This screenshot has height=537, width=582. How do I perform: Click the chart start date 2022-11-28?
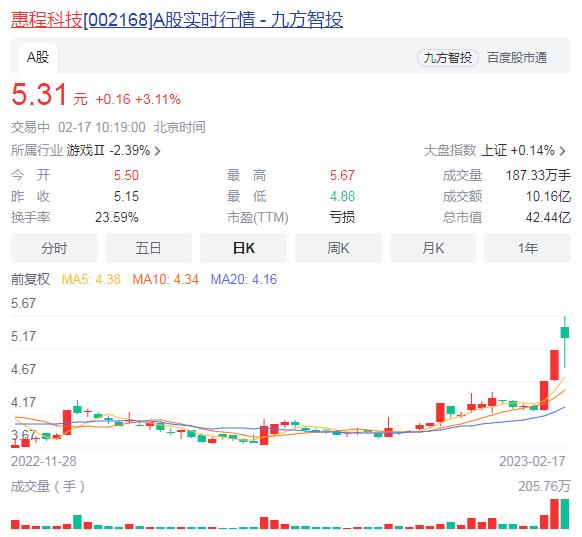click(43, 461)
